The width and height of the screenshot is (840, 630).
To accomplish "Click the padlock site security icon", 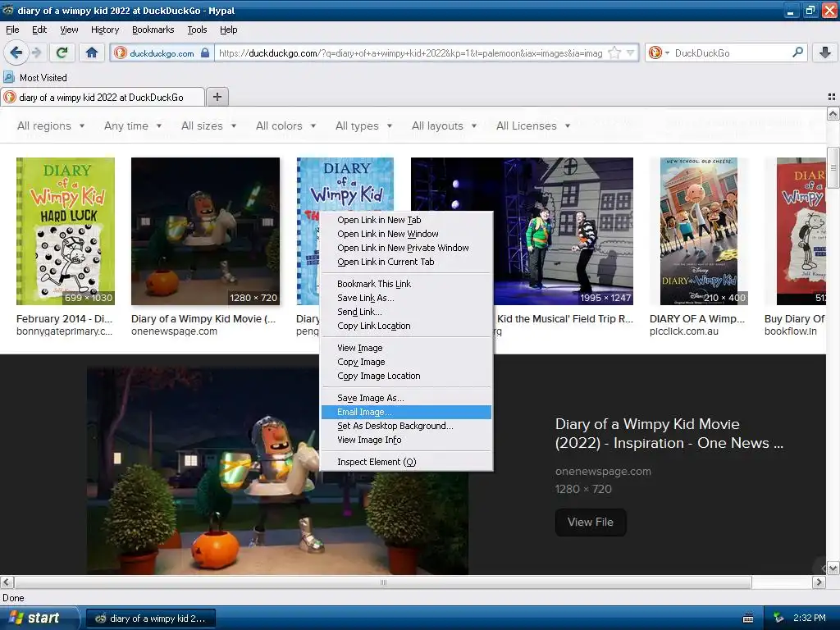I will [x=205, y=52].
